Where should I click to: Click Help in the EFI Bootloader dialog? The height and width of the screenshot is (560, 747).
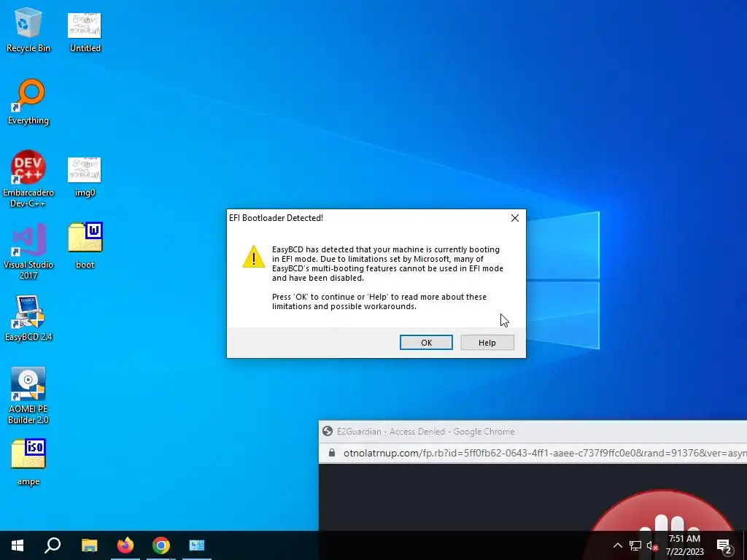click(x=487, y=343)
